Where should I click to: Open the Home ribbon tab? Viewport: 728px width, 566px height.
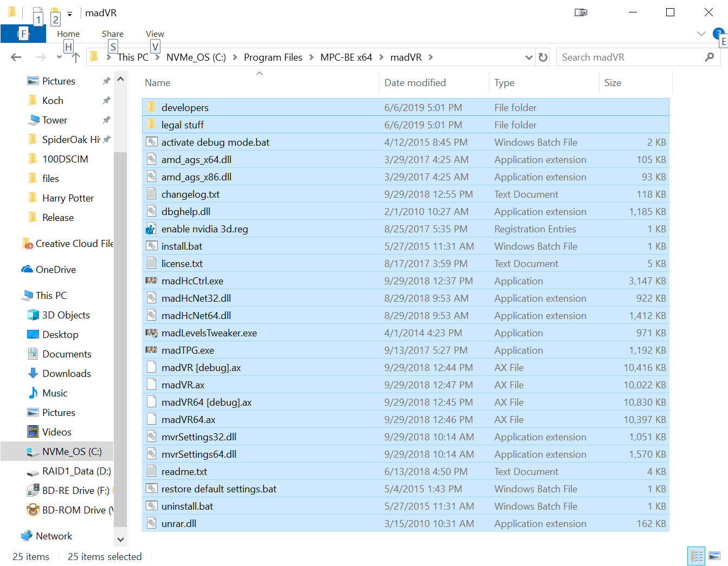tap(68, 34)
